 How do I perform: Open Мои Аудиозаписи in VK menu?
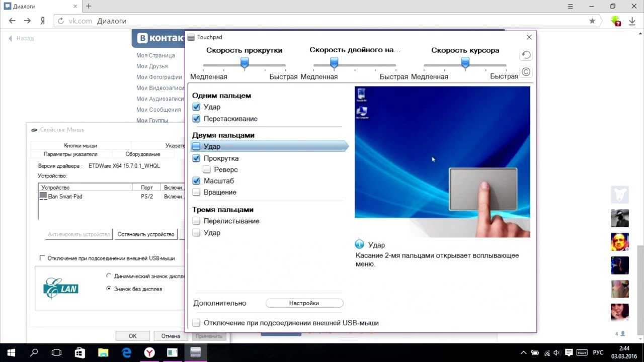tap(159, 99)
